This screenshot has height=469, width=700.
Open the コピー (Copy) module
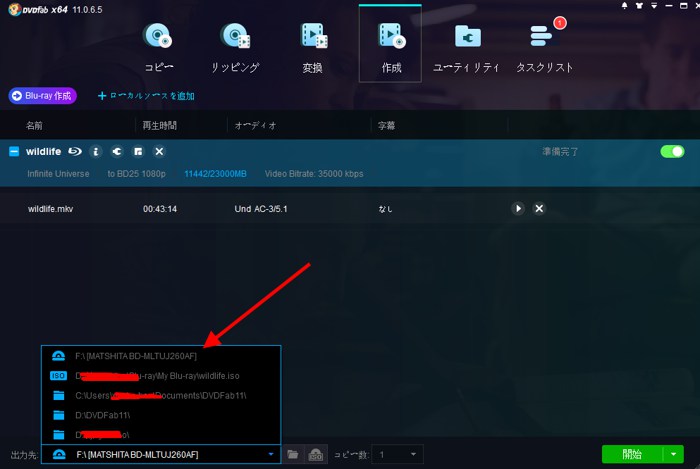(x=158, y=48)
